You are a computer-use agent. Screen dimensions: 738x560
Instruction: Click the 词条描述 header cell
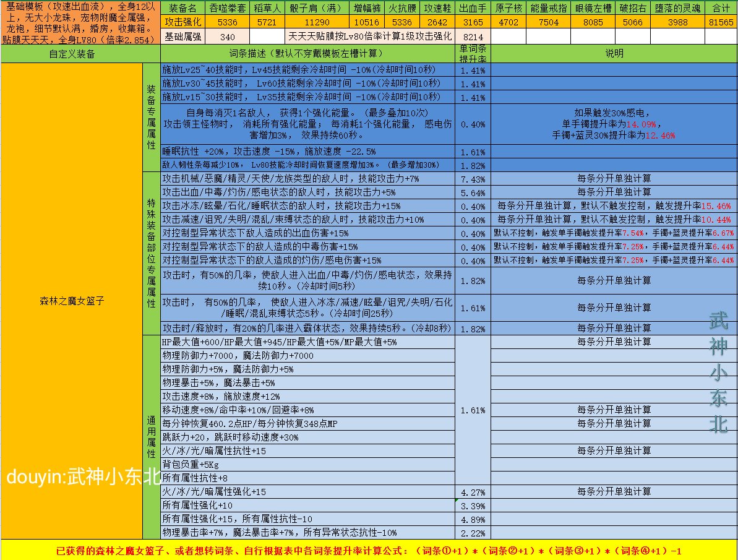pyautogui.click(x=308, y=54)
